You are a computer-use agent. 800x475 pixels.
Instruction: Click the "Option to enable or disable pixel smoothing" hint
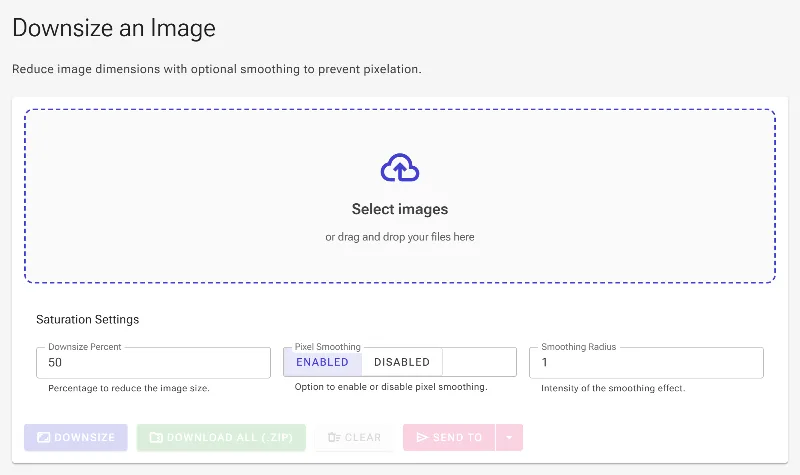391,387
